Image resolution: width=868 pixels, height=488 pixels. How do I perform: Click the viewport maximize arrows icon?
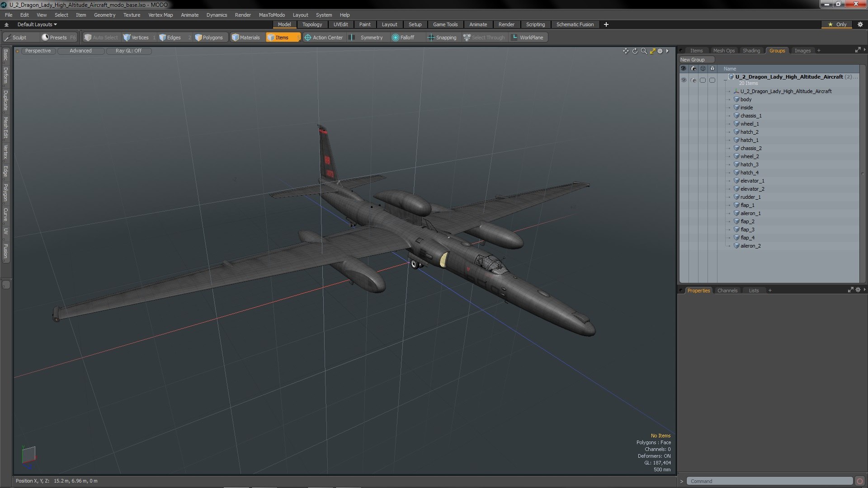(652, 51)
